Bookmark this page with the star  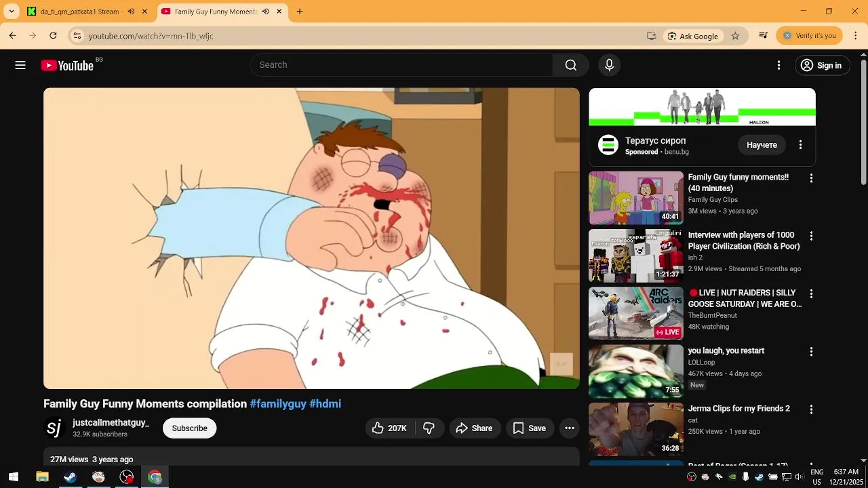point(735,36)
